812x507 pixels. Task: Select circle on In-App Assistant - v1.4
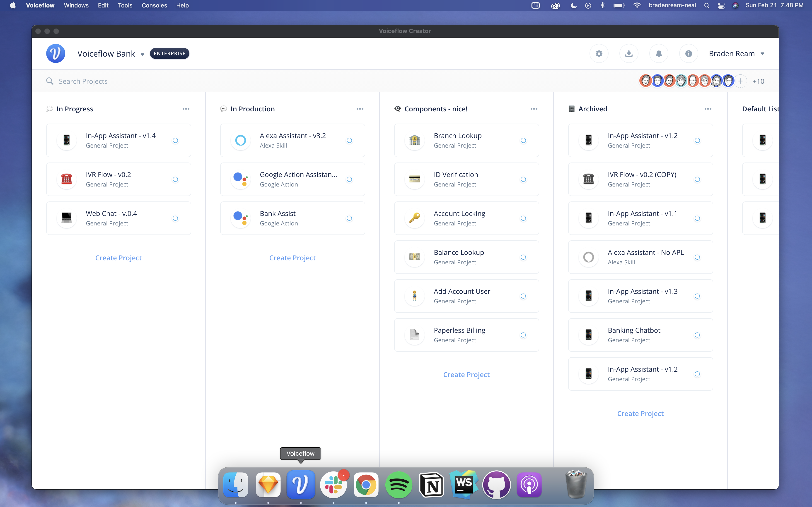(x=175, y=141)
